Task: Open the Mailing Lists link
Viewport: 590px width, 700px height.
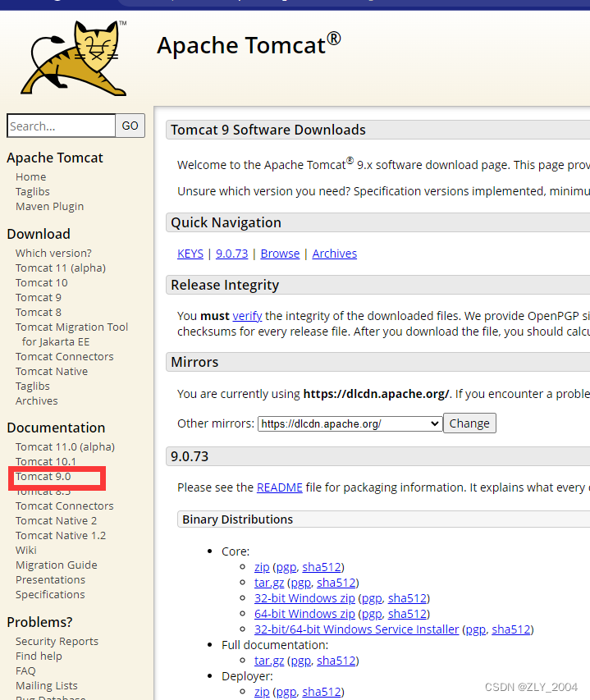Action: pyautogui.click(x=47, y=686)
